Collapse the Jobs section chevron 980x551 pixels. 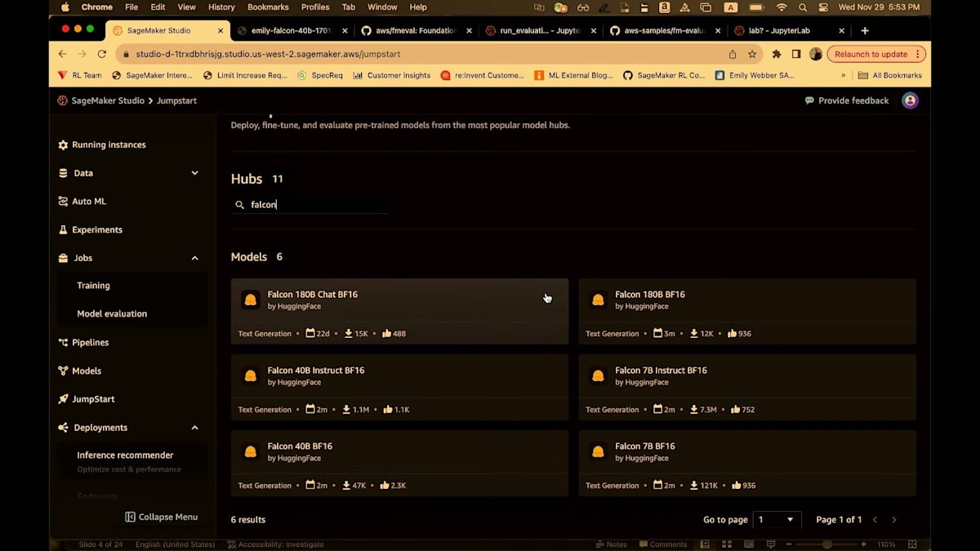point(194,258)
